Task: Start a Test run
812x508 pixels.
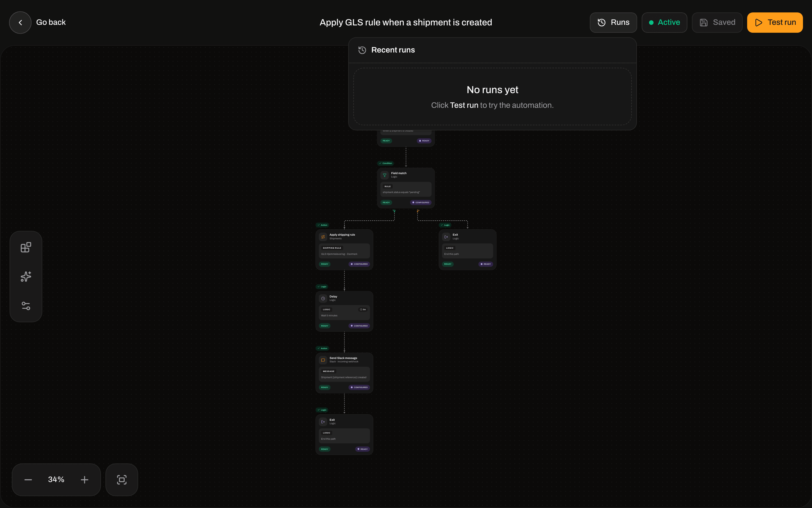Action: (x=775, y=23)
